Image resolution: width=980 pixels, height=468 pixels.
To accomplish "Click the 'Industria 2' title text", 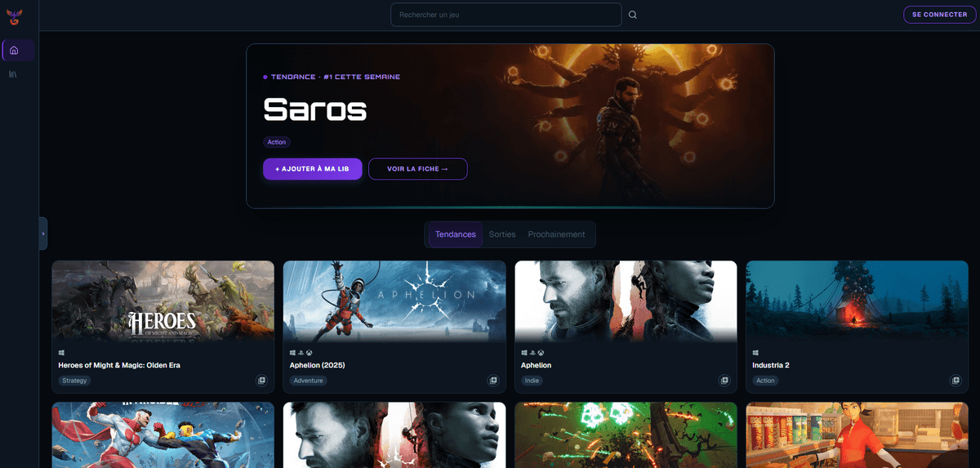I will tap(772, 365).
